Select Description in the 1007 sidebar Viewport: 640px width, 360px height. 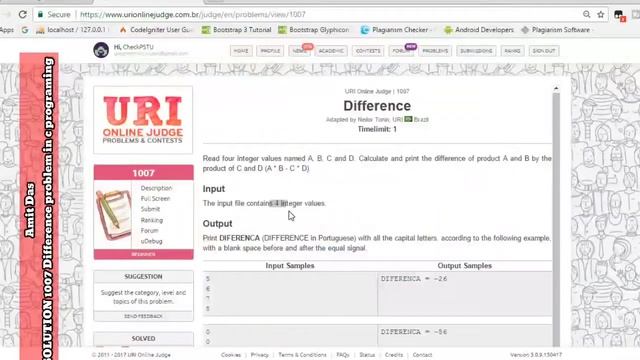pos(156,188)
